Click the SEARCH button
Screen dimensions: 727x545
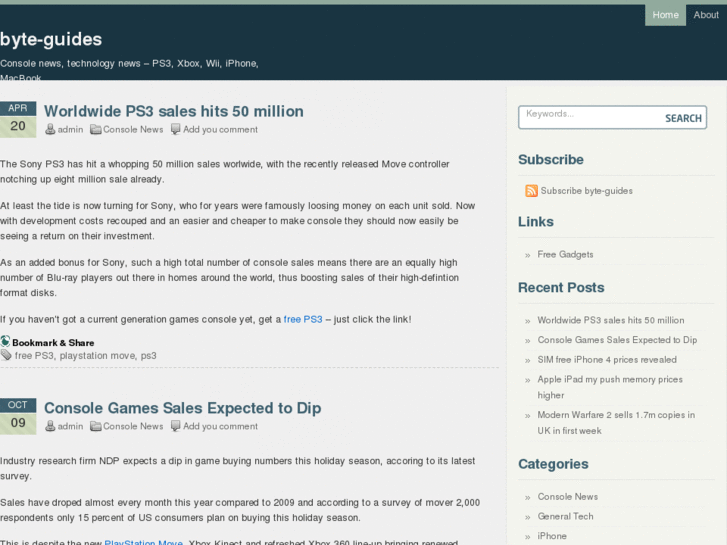click(683, 118)
